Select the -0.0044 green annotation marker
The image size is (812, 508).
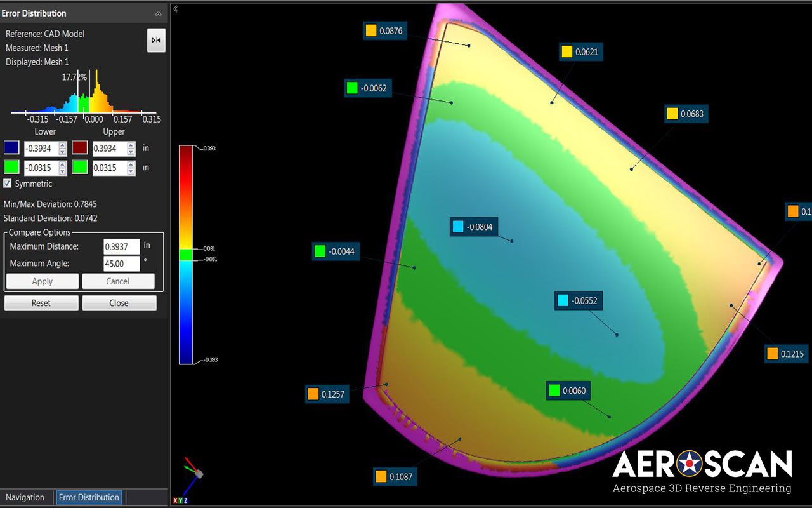tap(336, 251)
